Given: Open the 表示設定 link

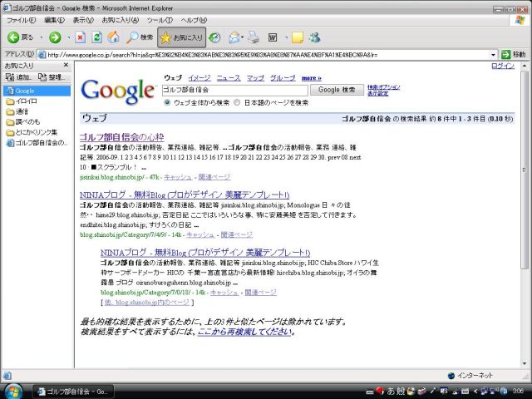Looking at the screenshot, I should pos(377,93).
